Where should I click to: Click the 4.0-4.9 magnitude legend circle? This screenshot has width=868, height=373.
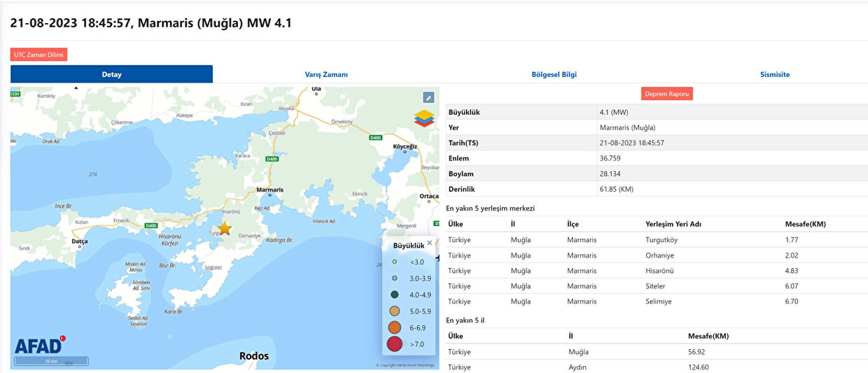click(395, 295)
